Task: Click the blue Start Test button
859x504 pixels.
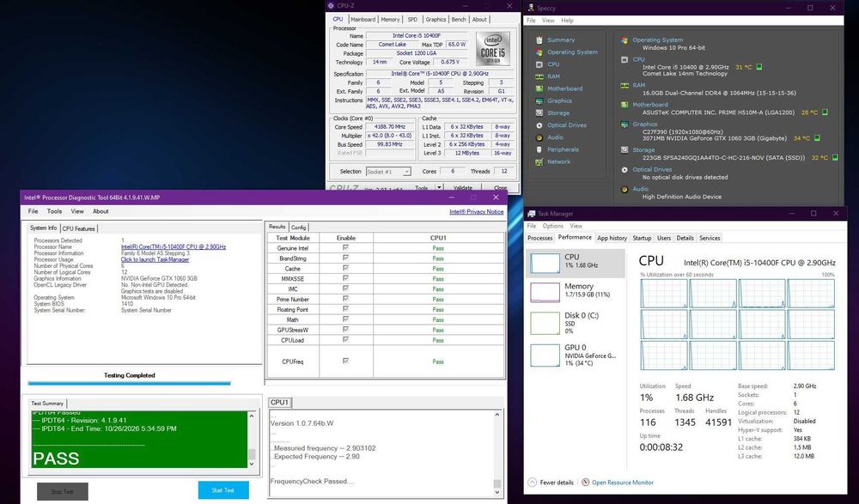Action: [x=223, y=490]
